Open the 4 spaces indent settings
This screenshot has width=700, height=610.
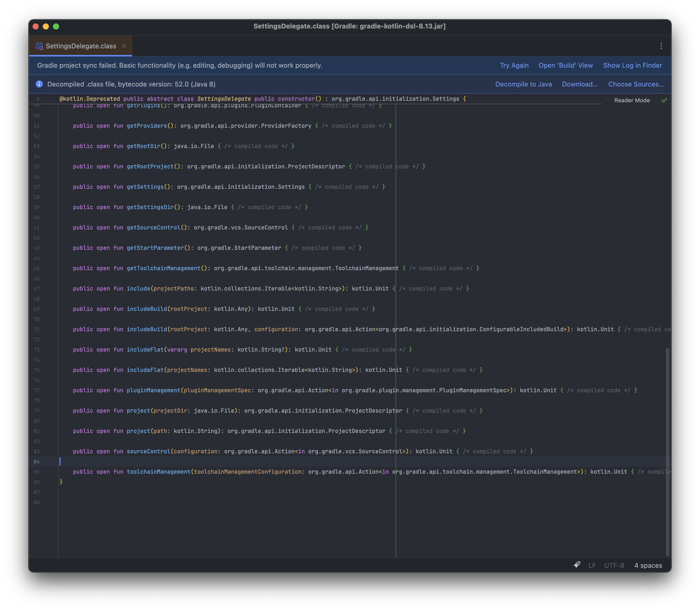(648, 565)
